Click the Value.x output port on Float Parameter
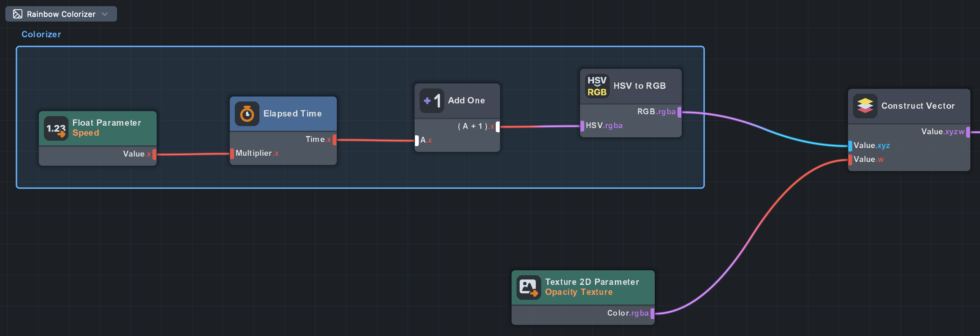This screenshot has width=980, height=336. (154, 154)
